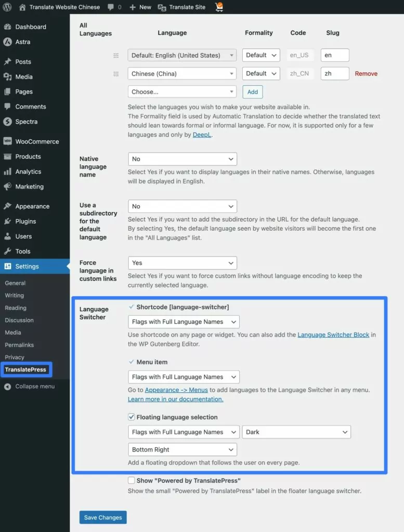This screenshot has width=404, height=532.
Task: Toggle the Menu item checkmark
Action: click(131, 362)
